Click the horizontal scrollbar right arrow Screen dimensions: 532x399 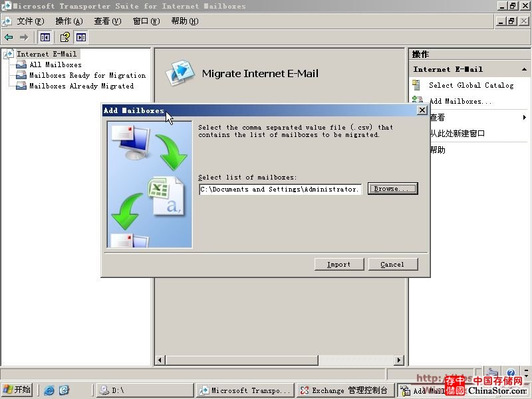point(398,360)
